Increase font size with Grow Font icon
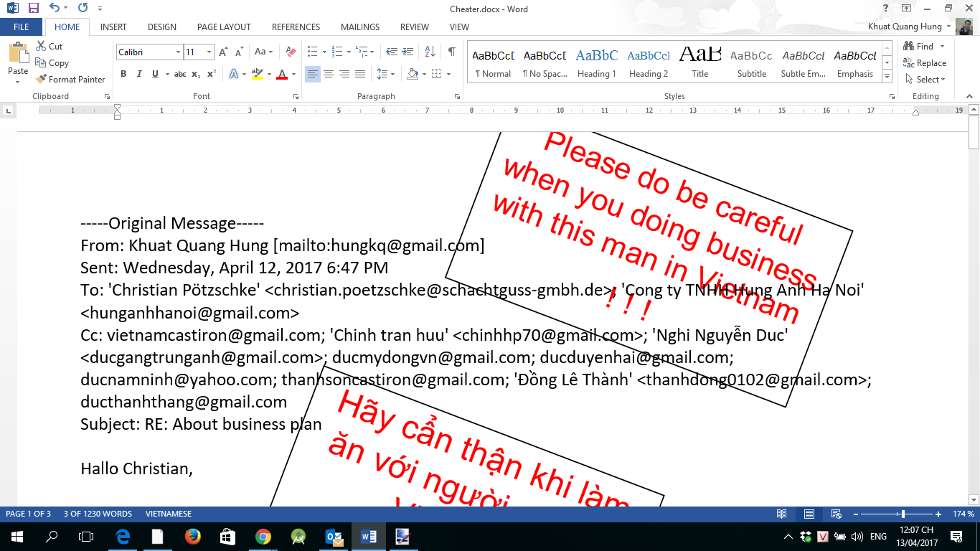The width and height of the screenshot is (980, 551). pos(224,52)
